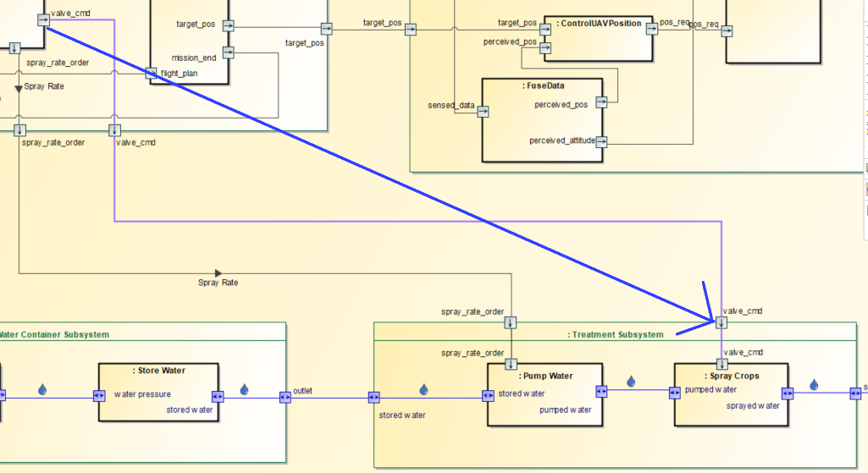Screen dimensions: 868x473
Task: Click the outlet label text
Action: (x=303, y=391)
